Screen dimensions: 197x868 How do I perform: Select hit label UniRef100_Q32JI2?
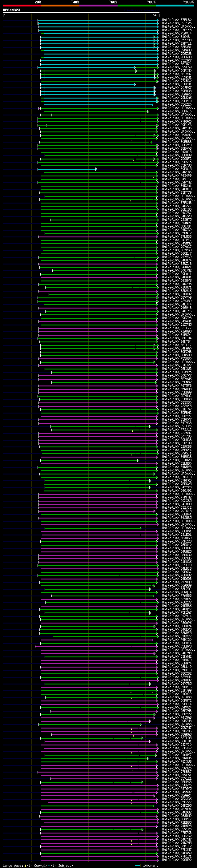coord(177,507)
